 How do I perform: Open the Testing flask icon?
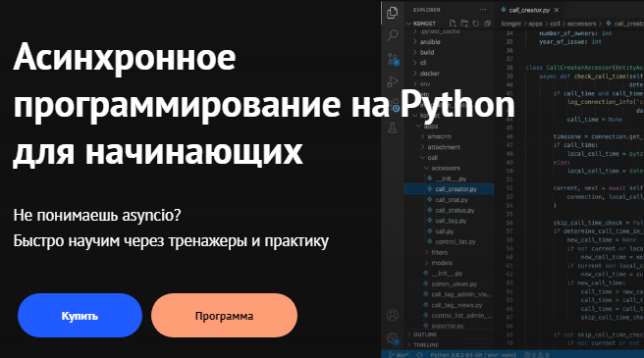click(x=393, y=128)
